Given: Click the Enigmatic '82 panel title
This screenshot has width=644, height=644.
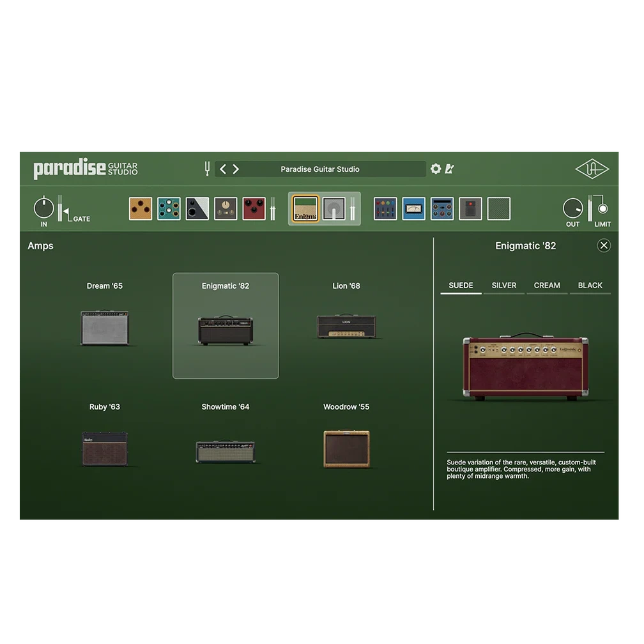Looking at the screenshot, I should click(x=526, y=245).
